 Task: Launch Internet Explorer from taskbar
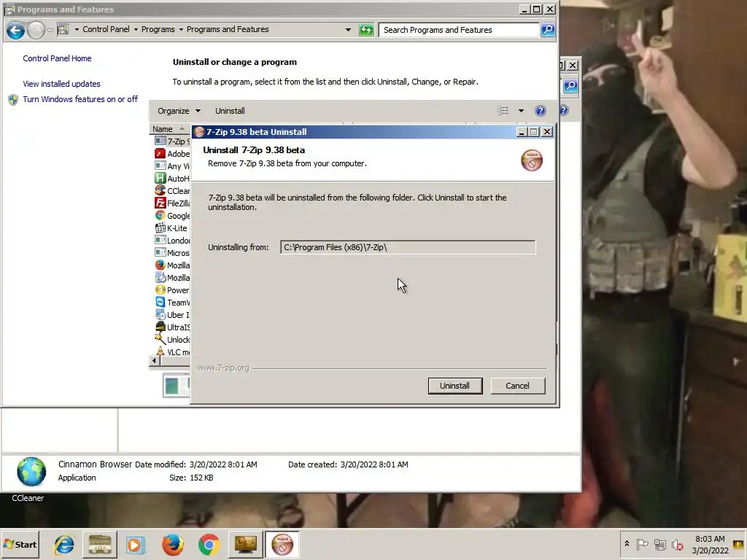64,544
